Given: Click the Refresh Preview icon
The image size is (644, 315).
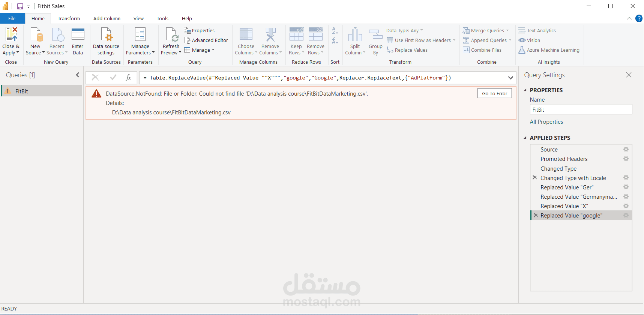Looking at the screenshot, I should [x=172, y=34].
